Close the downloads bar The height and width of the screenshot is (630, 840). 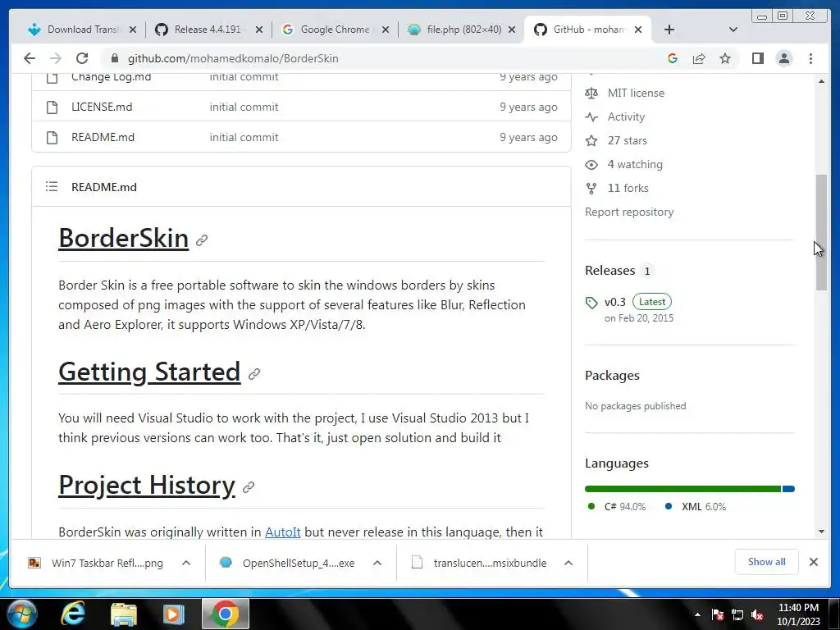point(813,562)
